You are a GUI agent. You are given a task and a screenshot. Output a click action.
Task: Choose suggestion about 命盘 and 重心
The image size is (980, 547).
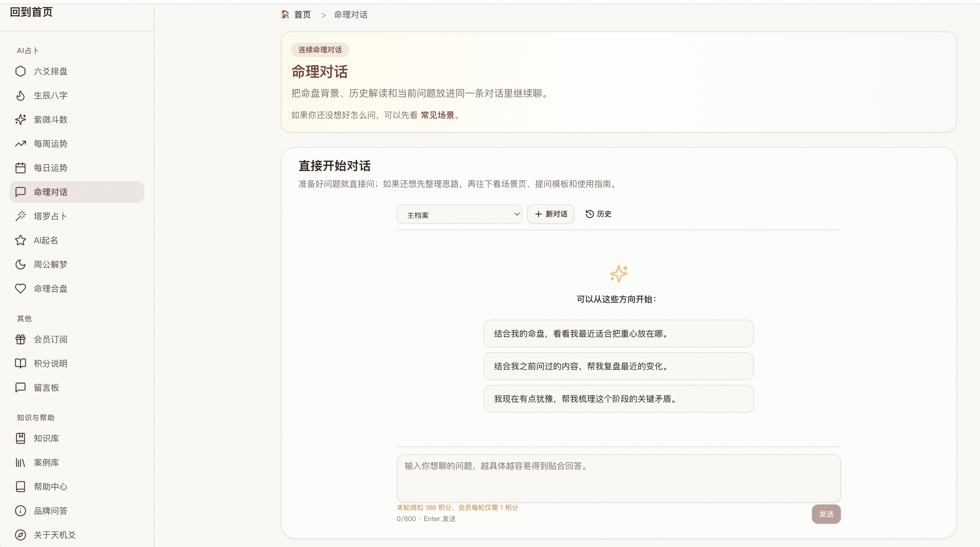618,334
